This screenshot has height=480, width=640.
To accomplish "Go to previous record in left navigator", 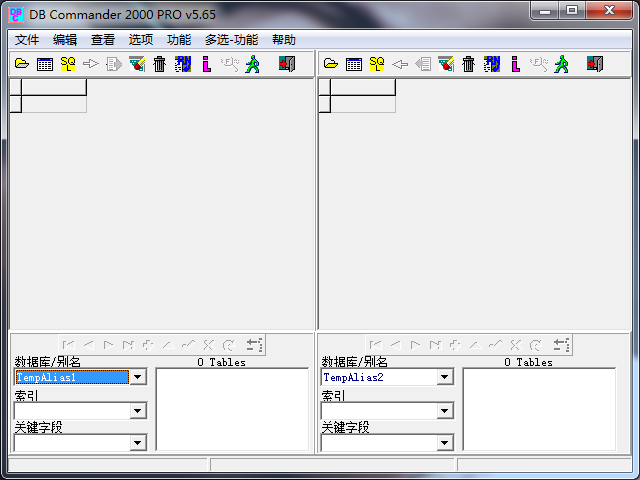I will 89,345.
